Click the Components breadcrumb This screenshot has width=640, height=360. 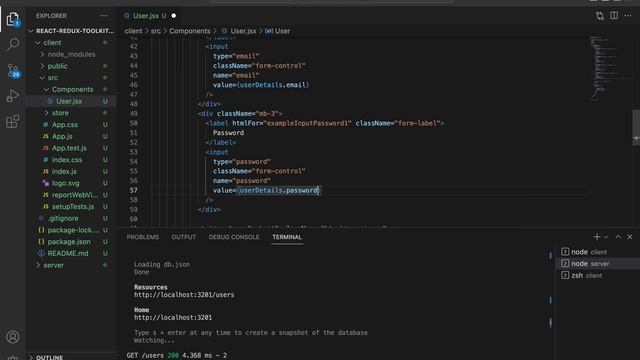pyautogui.click(x=190, y=31)
